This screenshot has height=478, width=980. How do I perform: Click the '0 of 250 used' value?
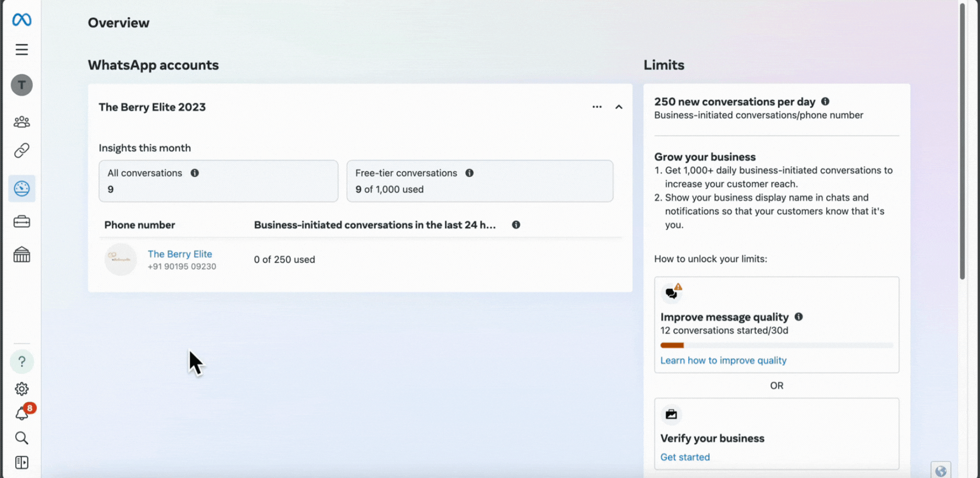284,260
